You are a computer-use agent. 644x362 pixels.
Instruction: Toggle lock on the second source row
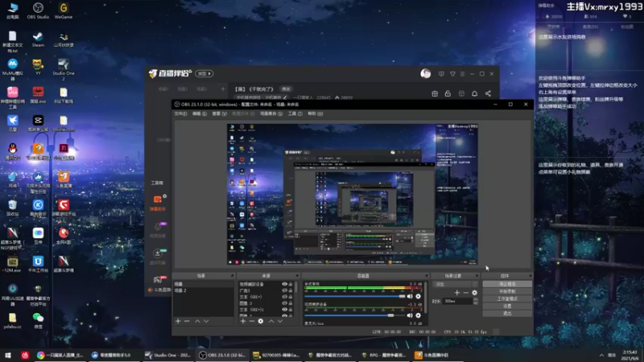pyautogui.click(x=291, y=290)
